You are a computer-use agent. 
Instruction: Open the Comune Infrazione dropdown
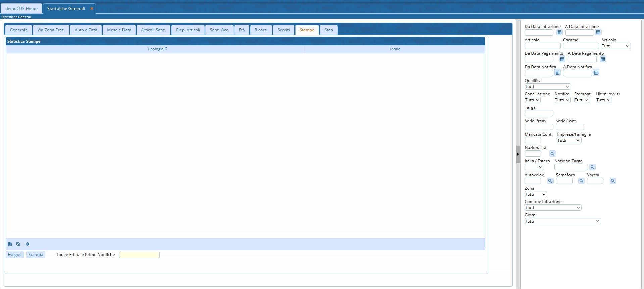point(553,208)
